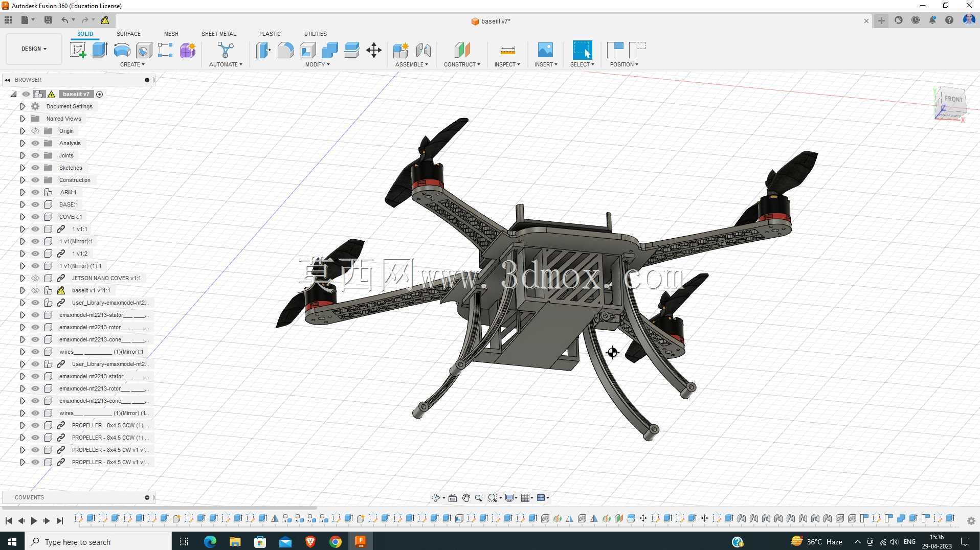The height and width of the screenshot is (550, 980).
Task: Open the DESIGN workspace dropdown
Action: tap(34, 49)
